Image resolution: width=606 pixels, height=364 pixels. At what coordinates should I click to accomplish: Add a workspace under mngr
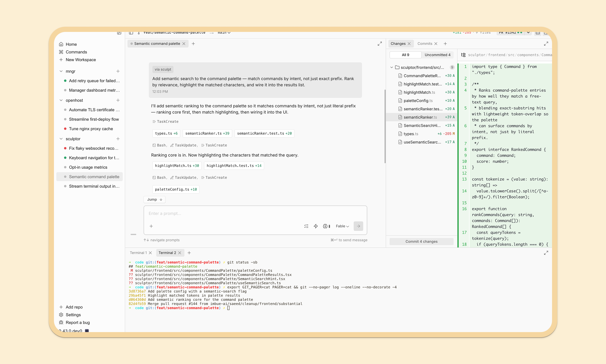pyautogui.click(x=118, y=71)
